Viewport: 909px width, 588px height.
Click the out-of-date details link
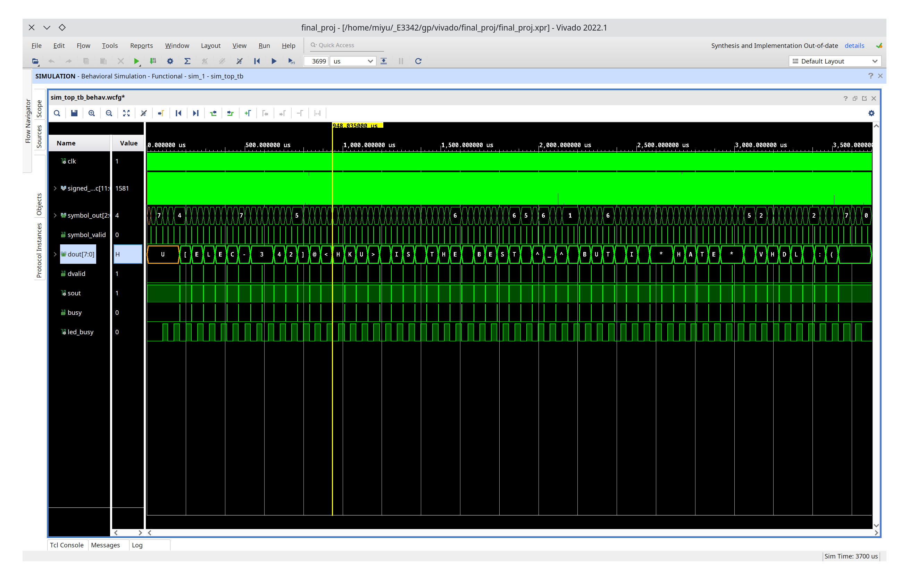[854, 45]
